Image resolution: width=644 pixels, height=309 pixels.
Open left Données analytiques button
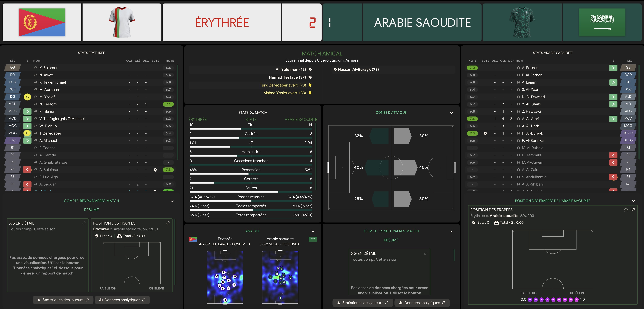[122, 300]
